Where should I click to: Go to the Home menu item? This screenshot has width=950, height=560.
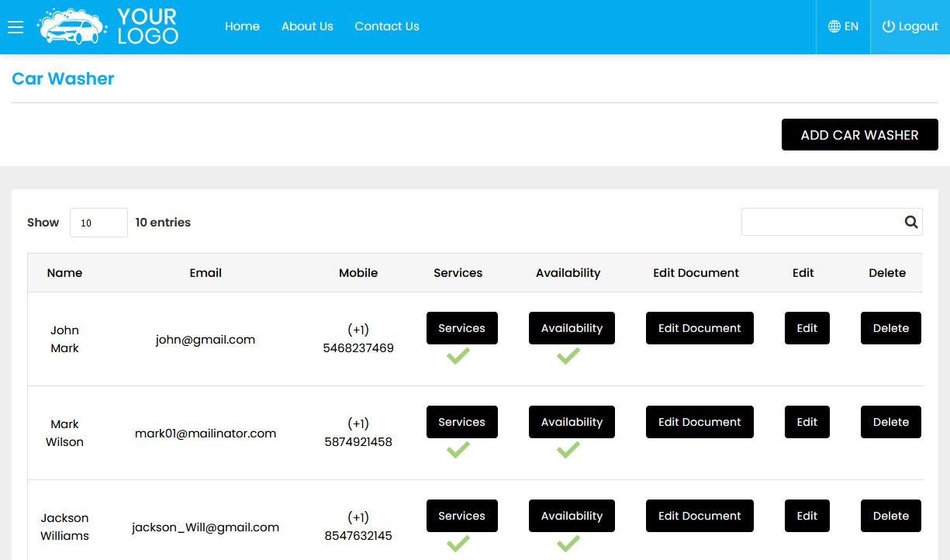point(242,26)
